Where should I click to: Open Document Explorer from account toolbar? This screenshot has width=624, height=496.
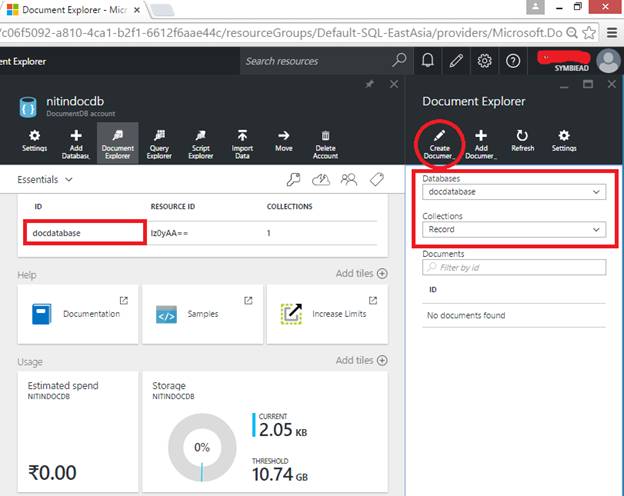(118, 143)
